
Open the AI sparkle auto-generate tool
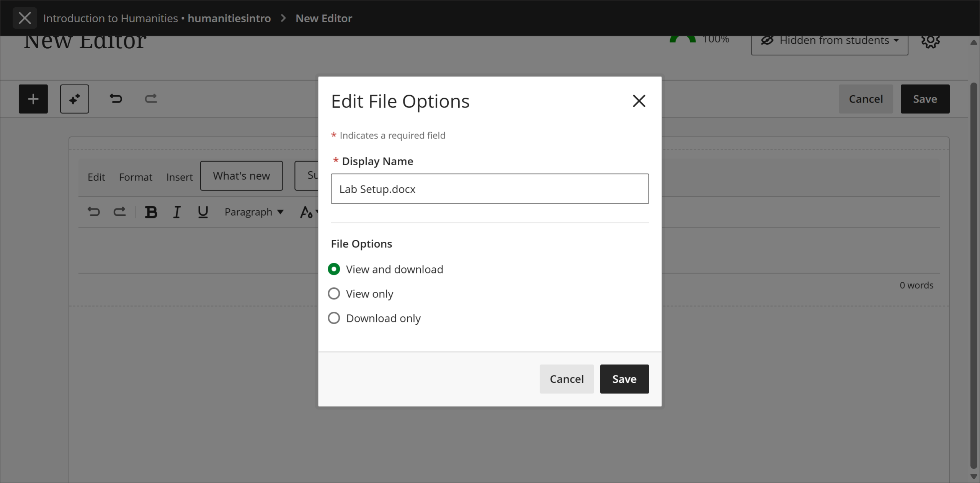tap(75, 99)
